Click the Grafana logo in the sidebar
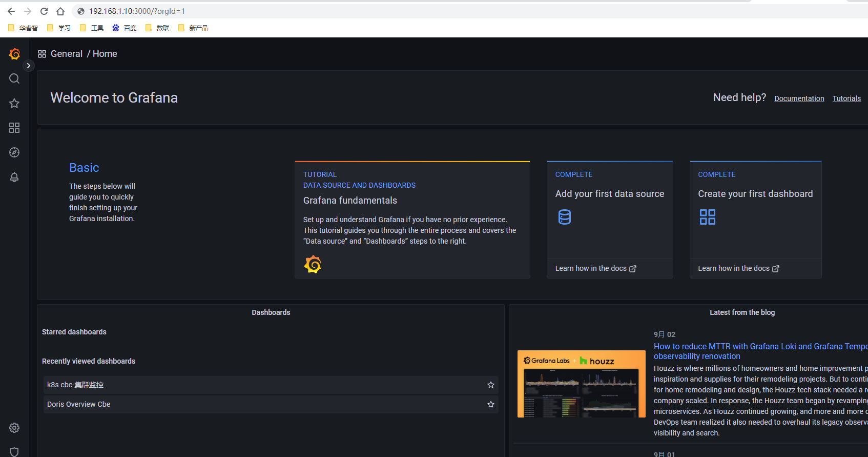 (x=14, y=53)
